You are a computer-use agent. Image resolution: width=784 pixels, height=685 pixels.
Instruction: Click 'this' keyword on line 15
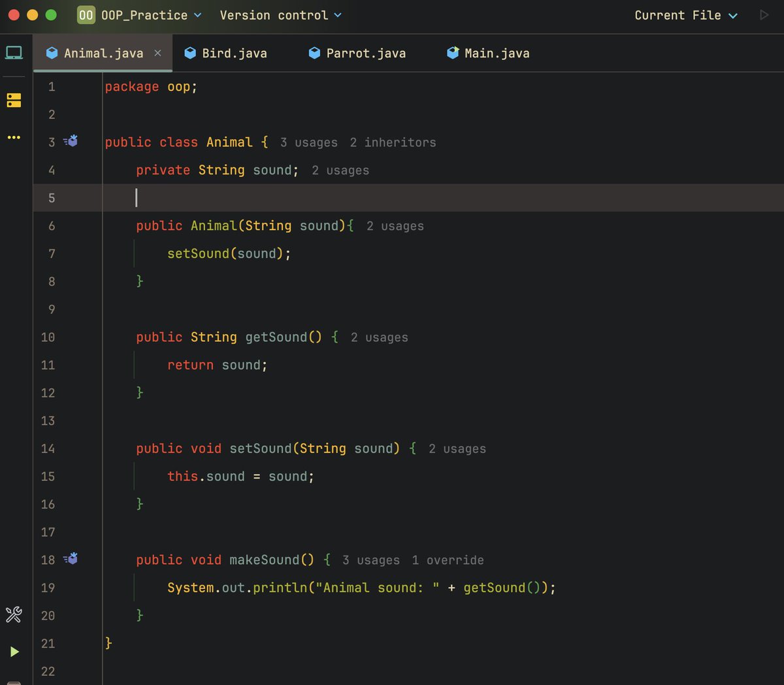click(182, 476)
